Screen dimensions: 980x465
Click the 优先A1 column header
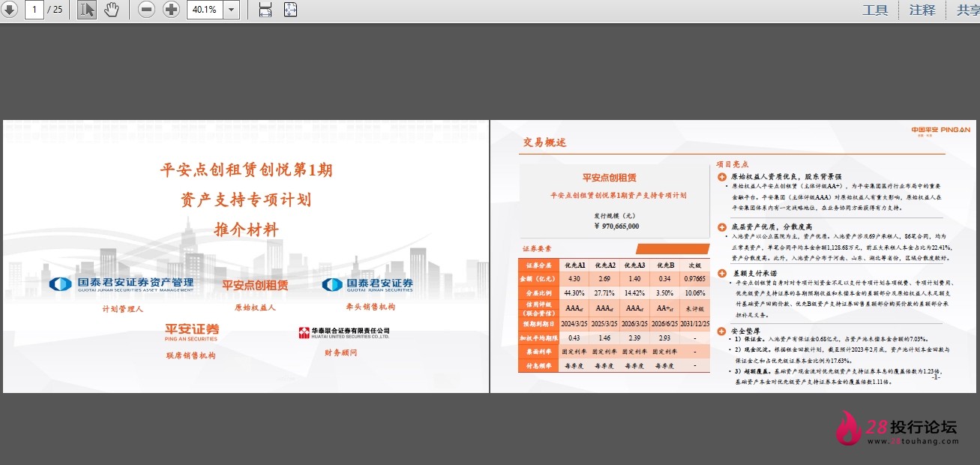point(574,265)
